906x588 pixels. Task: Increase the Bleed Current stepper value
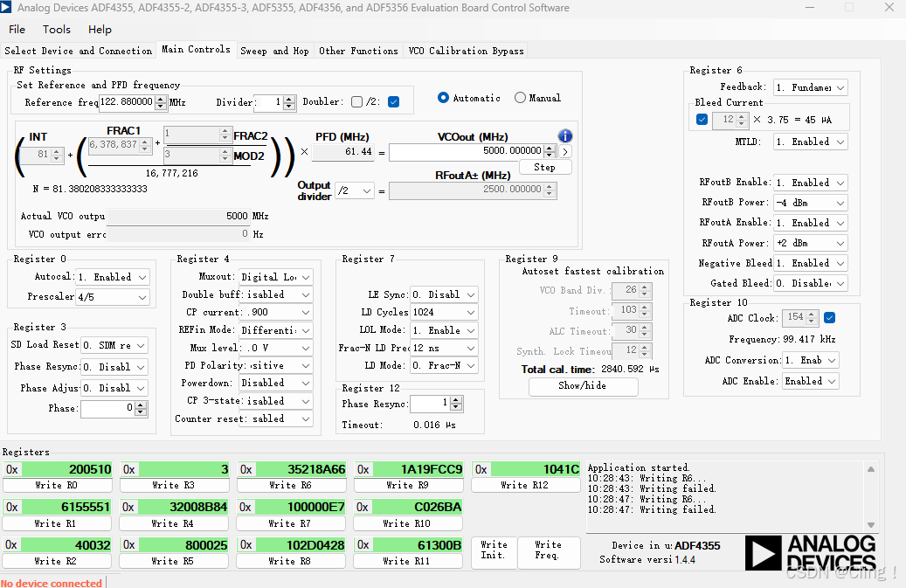coord(742,117)
